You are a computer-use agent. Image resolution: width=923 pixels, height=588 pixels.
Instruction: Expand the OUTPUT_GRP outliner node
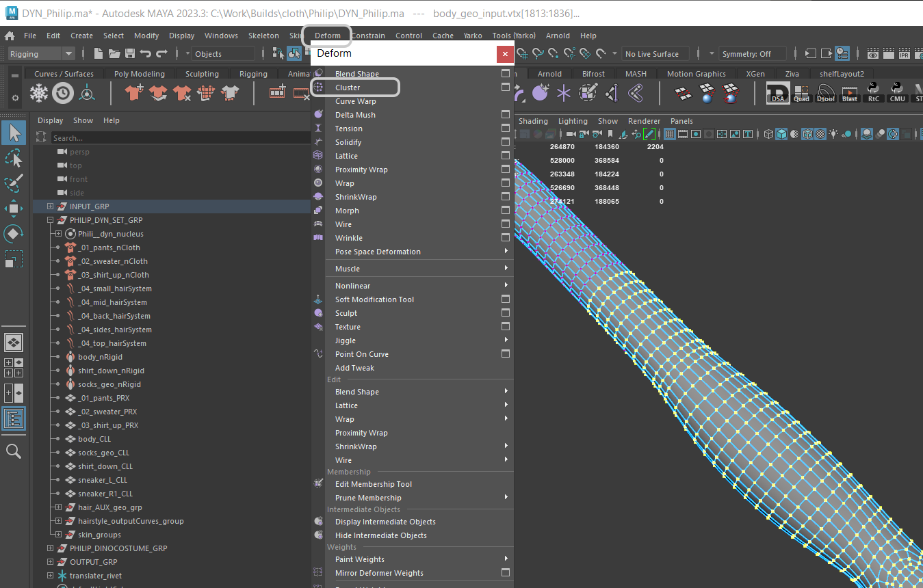(50, 562)
